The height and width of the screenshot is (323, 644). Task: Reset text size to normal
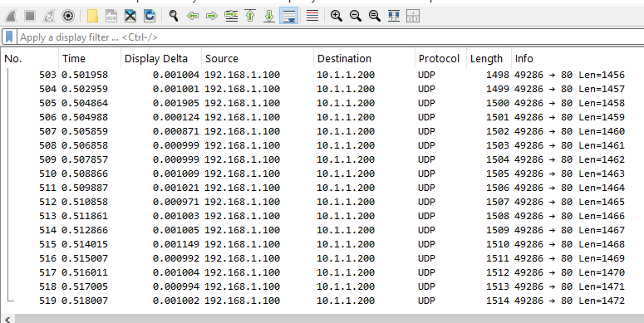[x=374, y=16]
